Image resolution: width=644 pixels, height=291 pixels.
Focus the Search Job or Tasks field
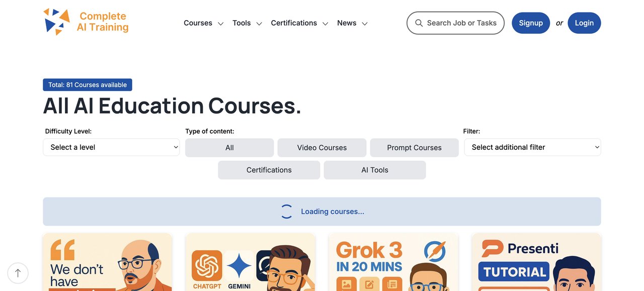point(455,23)
